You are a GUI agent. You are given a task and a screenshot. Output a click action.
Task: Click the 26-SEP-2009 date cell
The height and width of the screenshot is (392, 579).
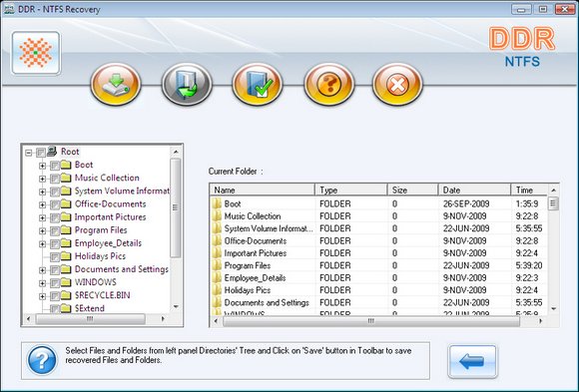(x=466, y=203)
